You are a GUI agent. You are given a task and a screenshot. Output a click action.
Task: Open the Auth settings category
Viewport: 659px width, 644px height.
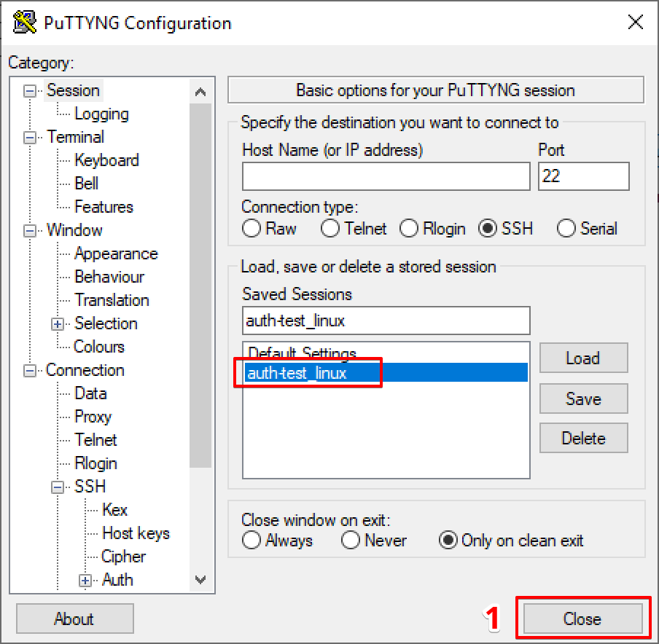click(x=117, y=580)
